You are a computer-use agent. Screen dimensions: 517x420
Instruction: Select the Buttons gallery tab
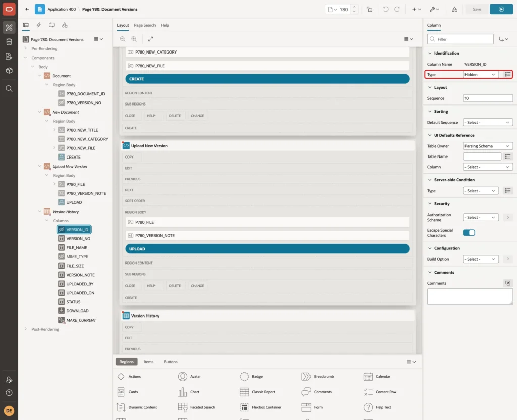coord(171,362)
